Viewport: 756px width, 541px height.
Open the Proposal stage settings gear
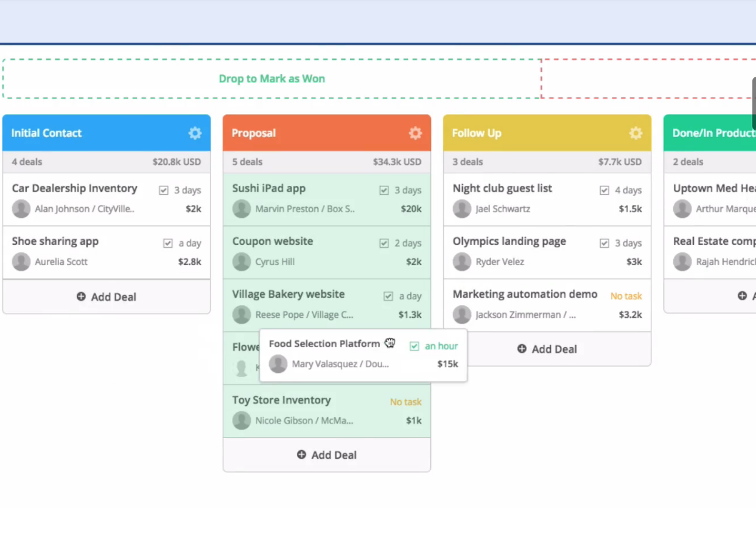click(x=415, y=133)
